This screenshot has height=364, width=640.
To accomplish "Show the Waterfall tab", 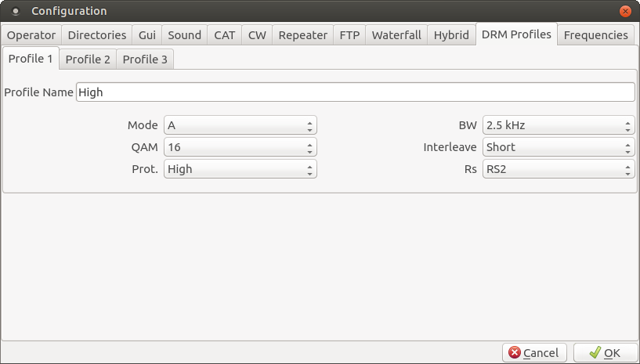I will 396,35.
